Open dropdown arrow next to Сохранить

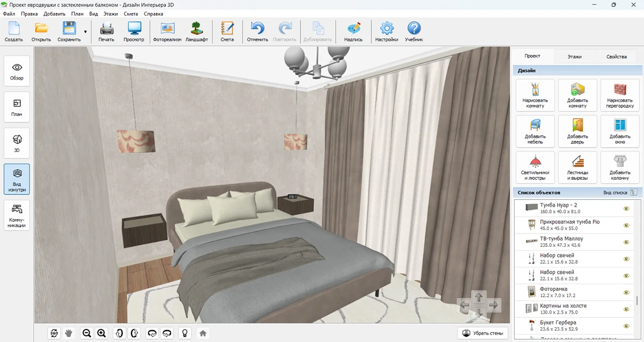[x=85, y=32]
